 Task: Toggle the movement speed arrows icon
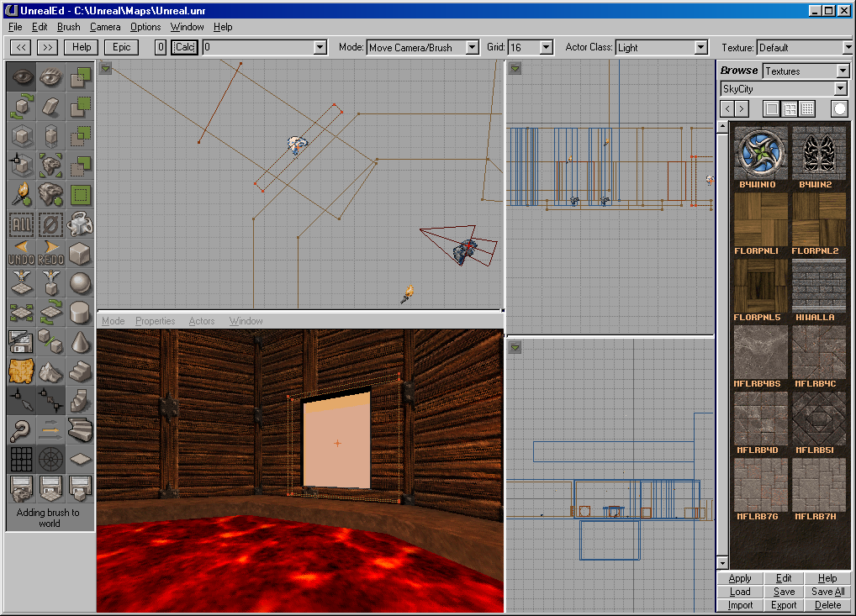[x=50, y=430]
